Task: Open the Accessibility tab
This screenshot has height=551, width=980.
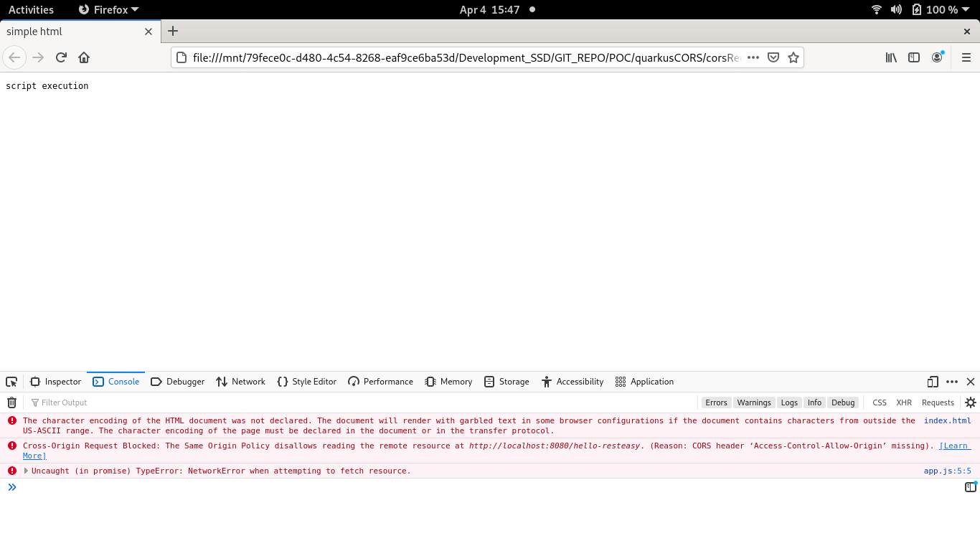Action: 573,382
